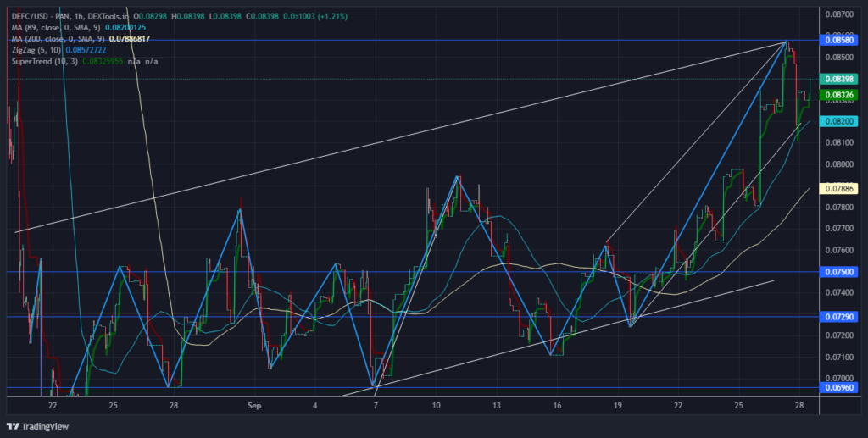
Task: Click the green SuperTrend label 0.08326
Action: 838,95
